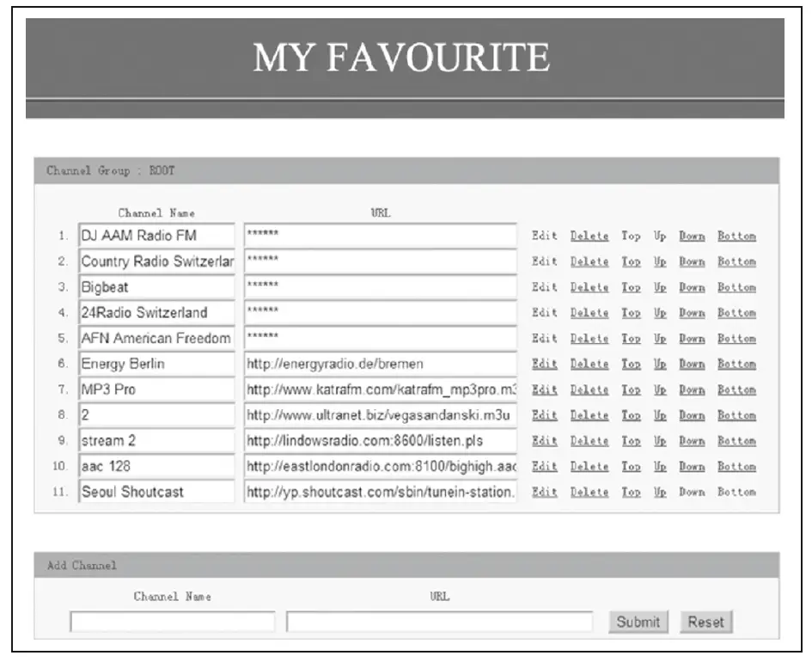
Task: Move aac 128 channel Up
Action: click(x=659, y=467)
